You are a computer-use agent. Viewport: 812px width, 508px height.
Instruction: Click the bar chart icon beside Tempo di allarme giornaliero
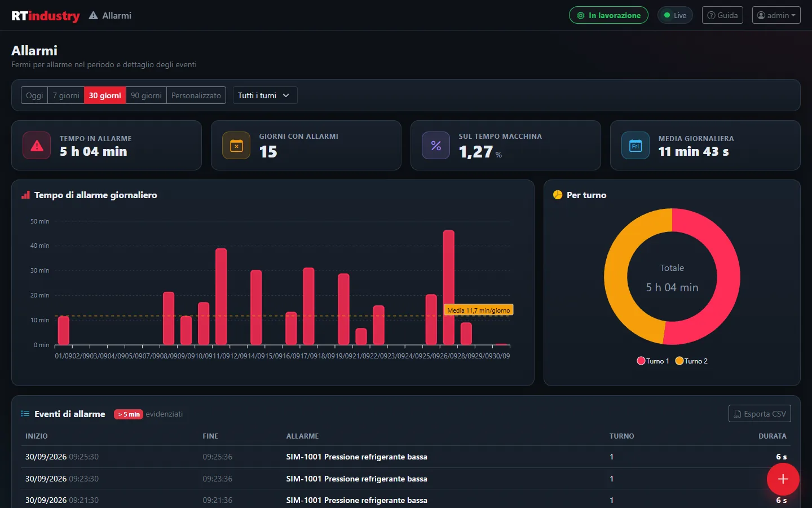25,195
